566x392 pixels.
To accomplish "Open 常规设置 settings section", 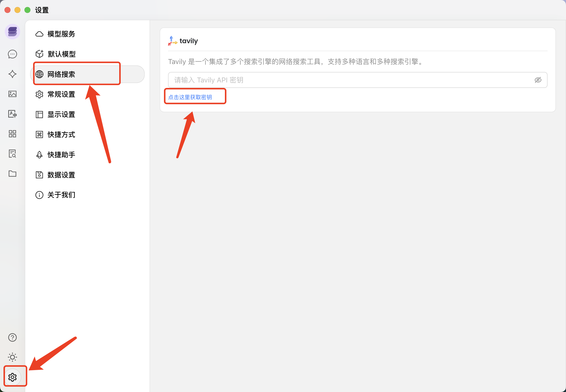I will click(61, 94).
